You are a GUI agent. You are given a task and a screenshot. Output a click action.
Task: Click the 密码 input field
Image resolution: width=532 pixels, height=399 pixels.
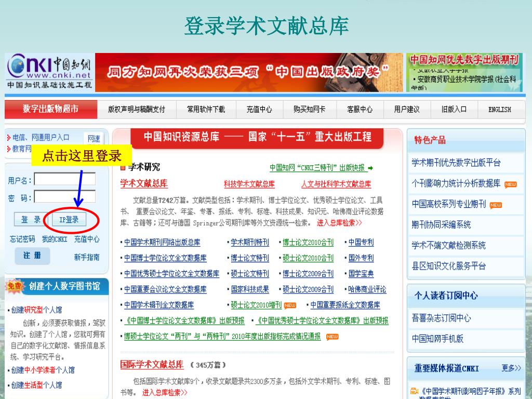(x=65, y=197)
